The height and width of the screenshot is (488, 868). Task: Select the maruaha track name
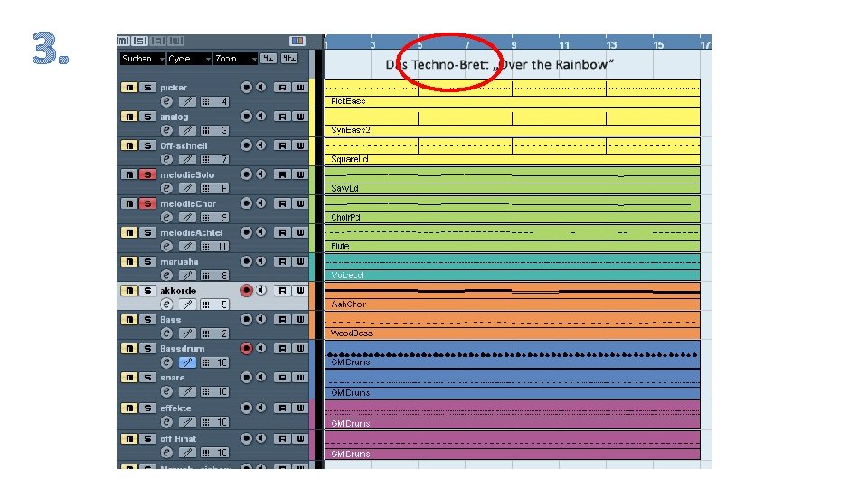click(179, 262)
